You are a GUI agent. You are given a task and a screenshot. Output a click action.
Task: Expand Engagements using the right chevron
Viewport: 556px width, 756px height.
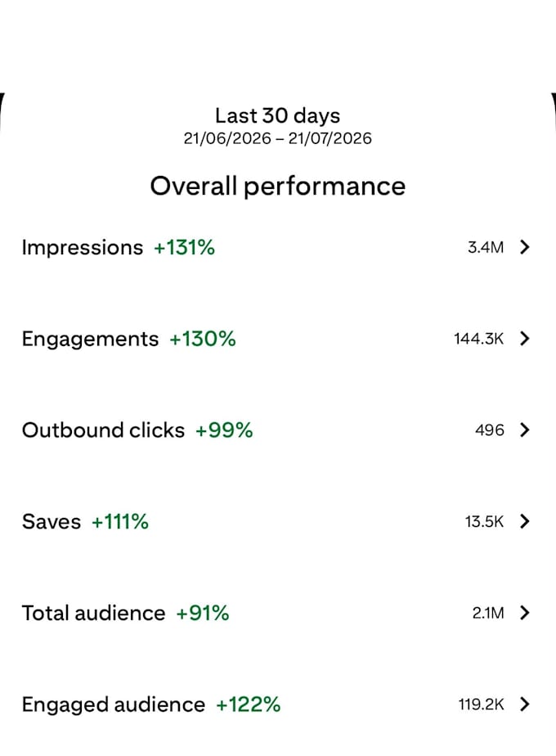[x=525, y=339]
